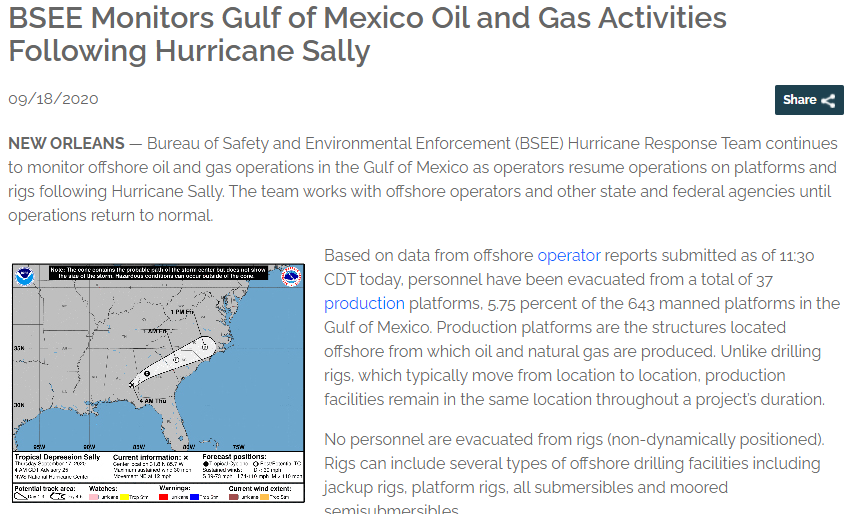Click the 'Forecast positions' label on the map
The image size is (855, 514).
click(234, 456)
